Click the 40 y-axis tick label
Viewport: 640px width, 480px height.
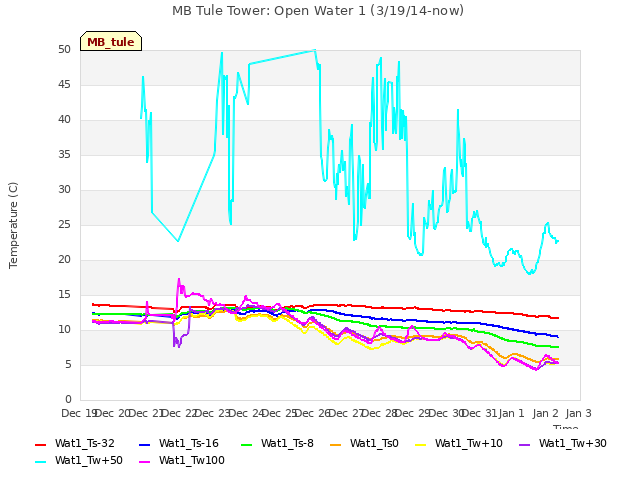pos(64,120)
